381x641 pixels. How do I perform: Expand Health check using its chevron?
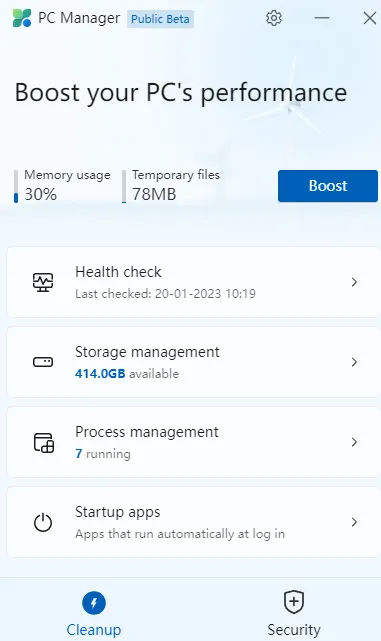pos(354,282)
